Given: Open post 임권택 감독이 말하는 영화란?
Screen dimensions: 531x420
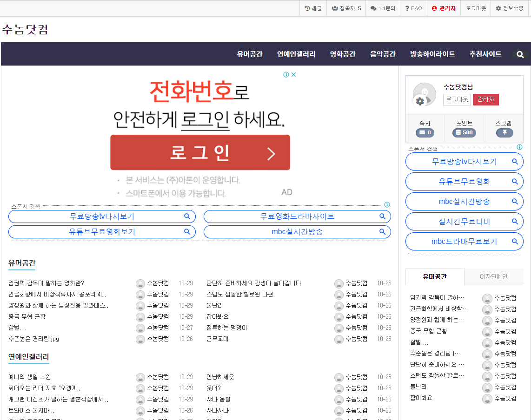Looking at the screenshot, I should coord(46,283).
